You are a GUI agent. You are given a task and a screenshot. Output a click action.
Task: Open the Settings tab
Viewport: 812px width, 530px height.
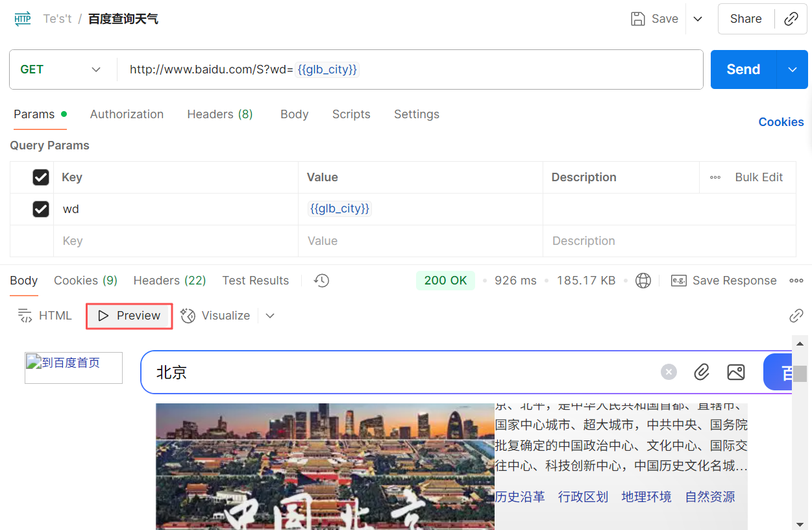tap(417, 114)
